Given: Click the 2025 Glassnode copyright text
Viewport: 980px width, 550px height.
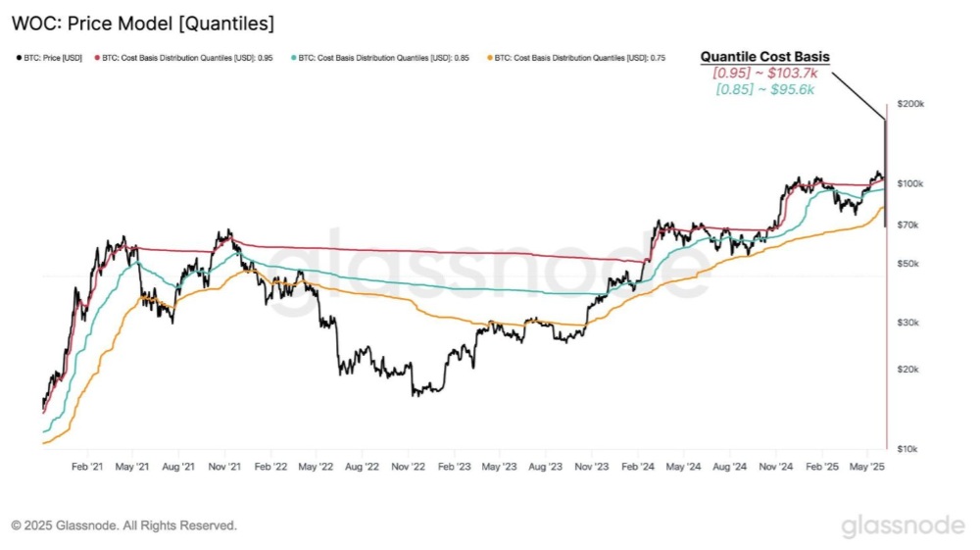Looking at the screenshot, I should tap(124, 525).
